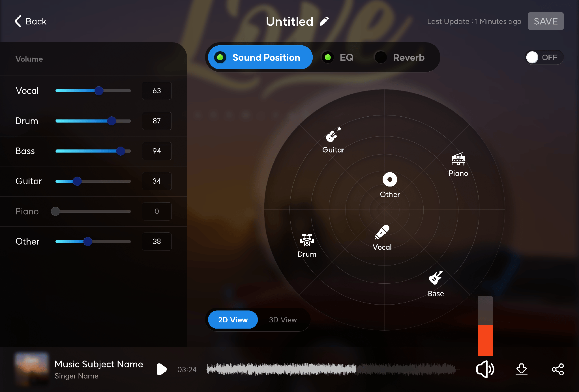
Task: Click the Drum volume value field 87
Action: [156, 121]
